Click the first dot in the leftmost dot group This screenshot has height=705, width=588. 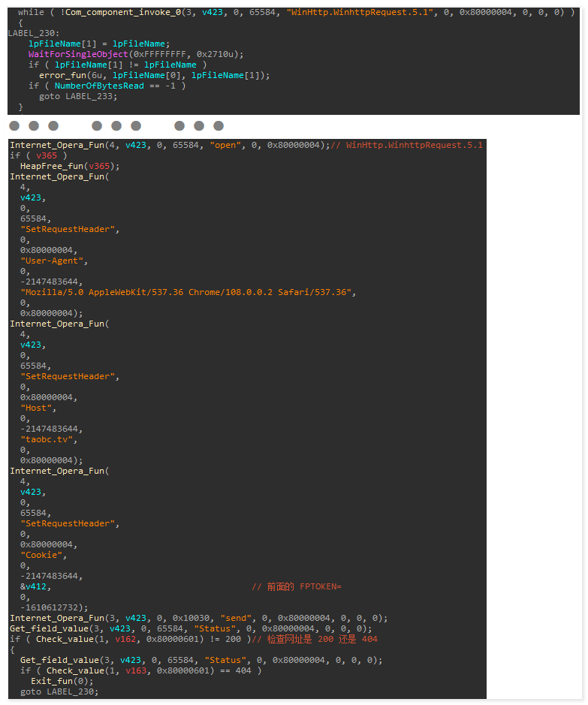tap(14, 125)
